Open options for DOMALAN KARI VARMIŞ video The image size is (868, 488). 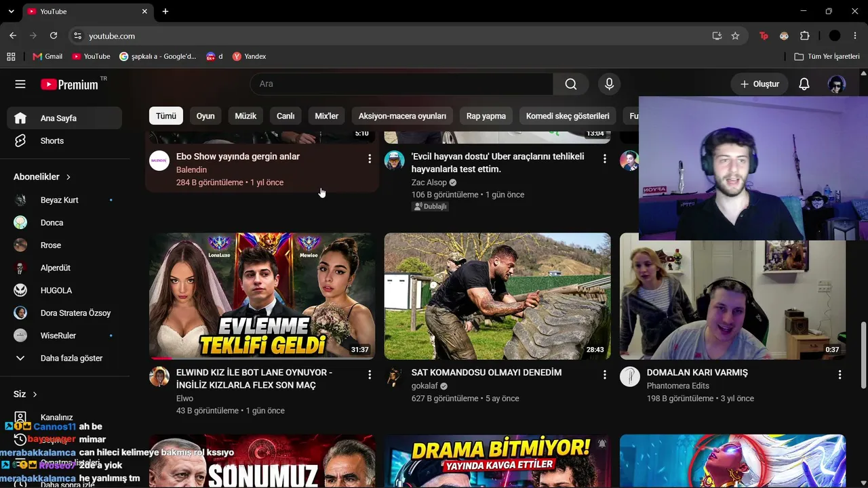tap(840, 375)
